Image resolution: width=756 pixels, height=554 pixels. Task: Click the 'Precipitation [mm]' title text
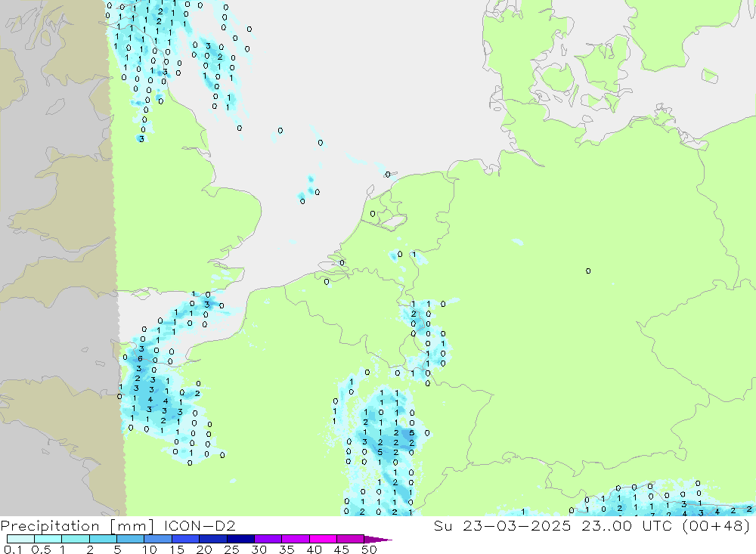pyautogui.click(x=77, y=525)
